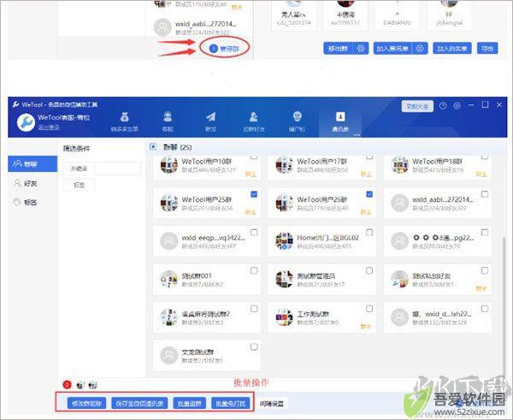
Task: Open the 功能大全 features button
Action: [x=417, y=106]
